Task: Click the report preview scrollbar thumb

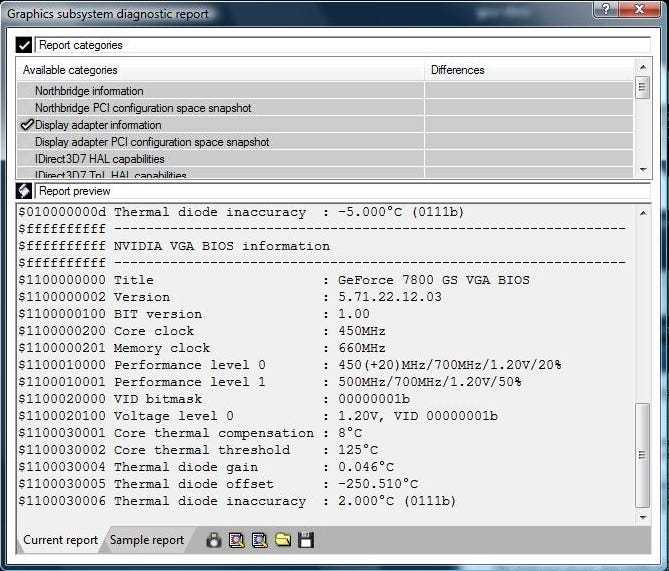Action: (643, 455)
